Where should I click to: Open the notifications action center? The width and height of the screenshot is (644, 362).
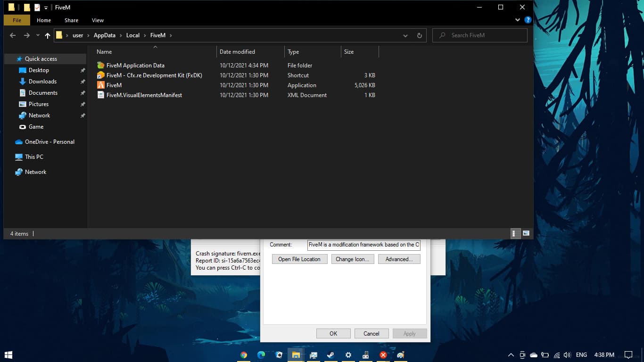click(628, 355)
